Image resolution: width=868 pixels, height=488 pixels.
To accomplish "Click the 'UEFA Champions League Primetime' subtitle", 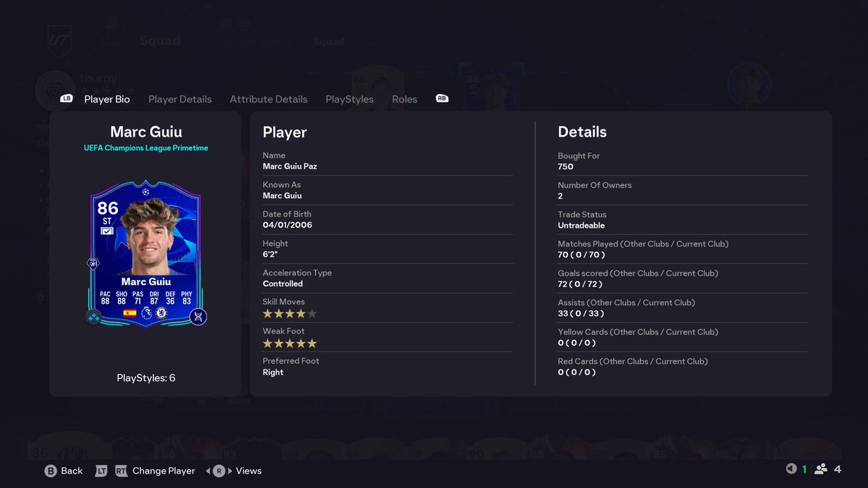I will [146, 148].
